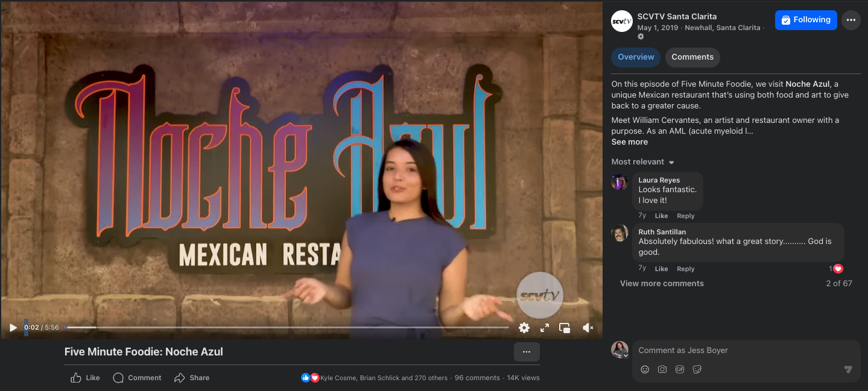
Task: Open post options three-dot menu
Action: tap(851, 20)
